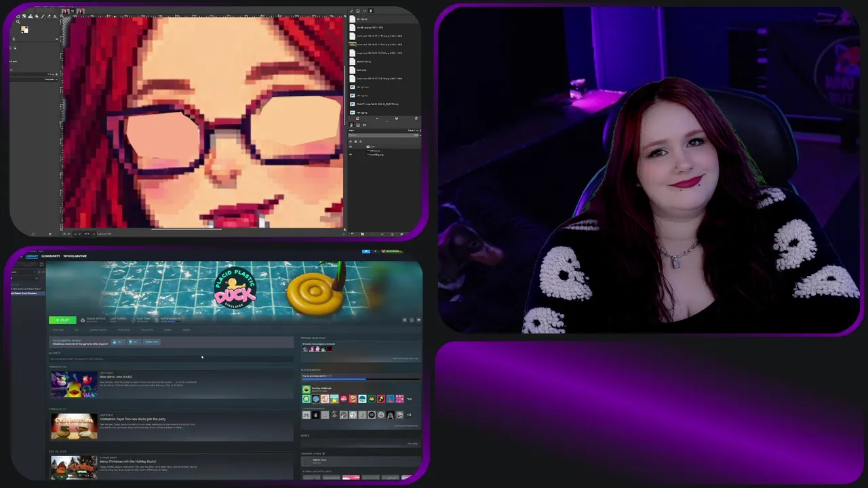Switch to the second image tab in GIMP
868x488 pixels.
coord(81,12)
